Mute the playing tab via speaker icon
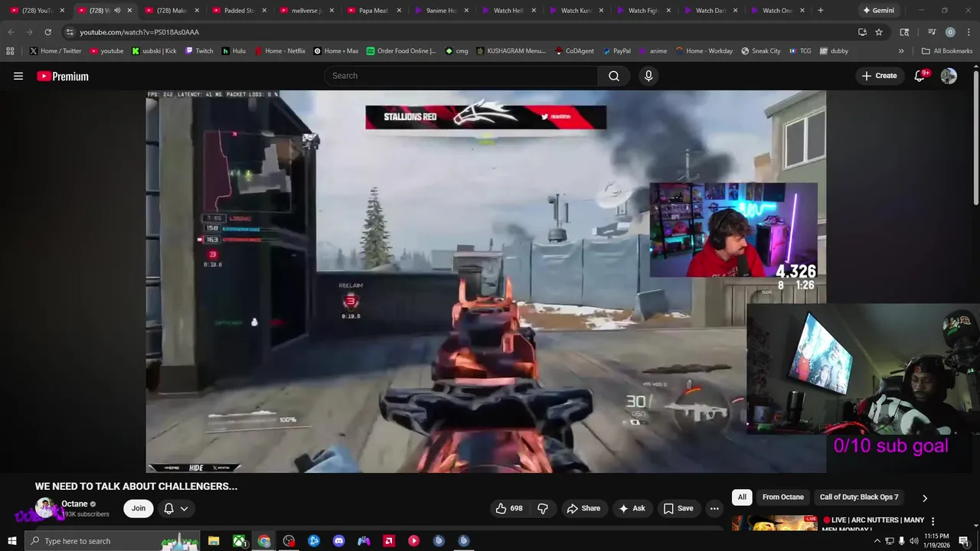 (x=117, y=11)
